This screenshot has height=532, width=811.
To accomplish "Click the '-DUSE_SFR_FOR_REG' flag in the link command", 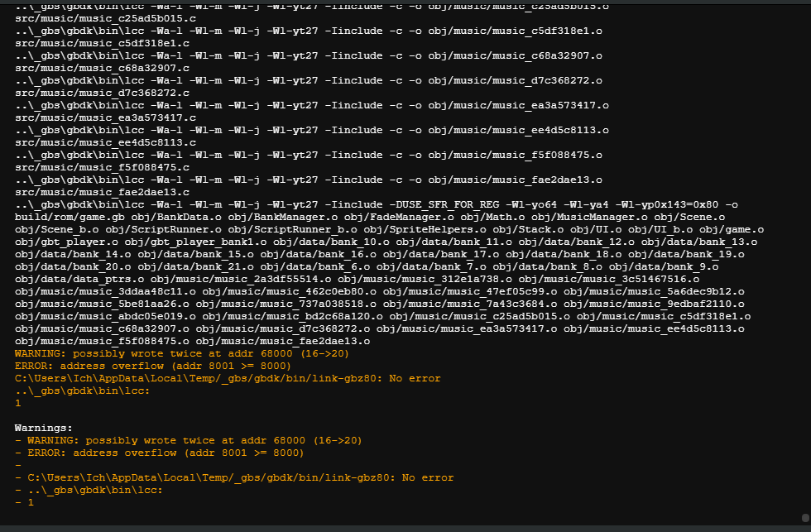I will [x=444, y=204].
